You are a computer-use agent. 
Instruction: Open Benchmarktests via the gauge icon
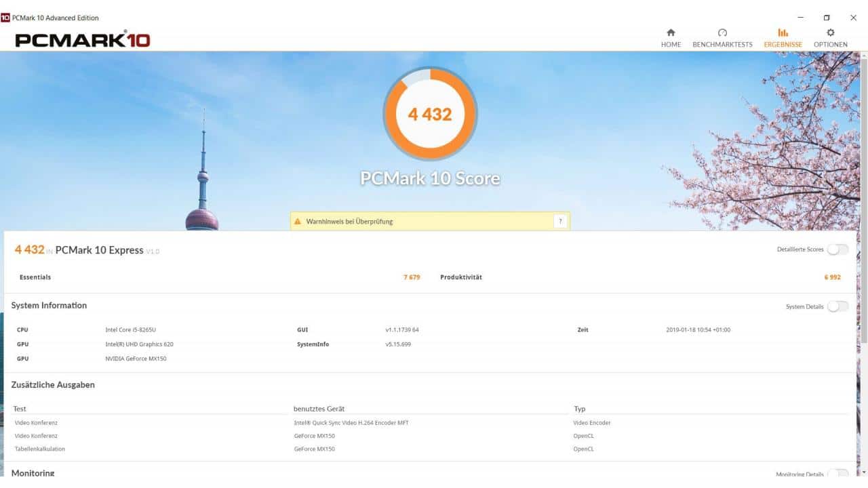(722, 32)
